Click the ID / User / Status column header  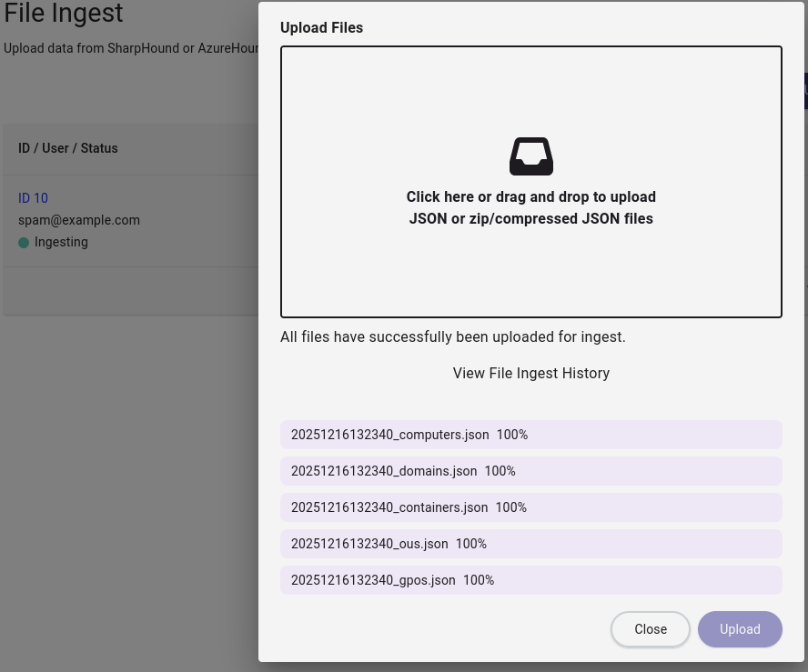click(68, 148)
